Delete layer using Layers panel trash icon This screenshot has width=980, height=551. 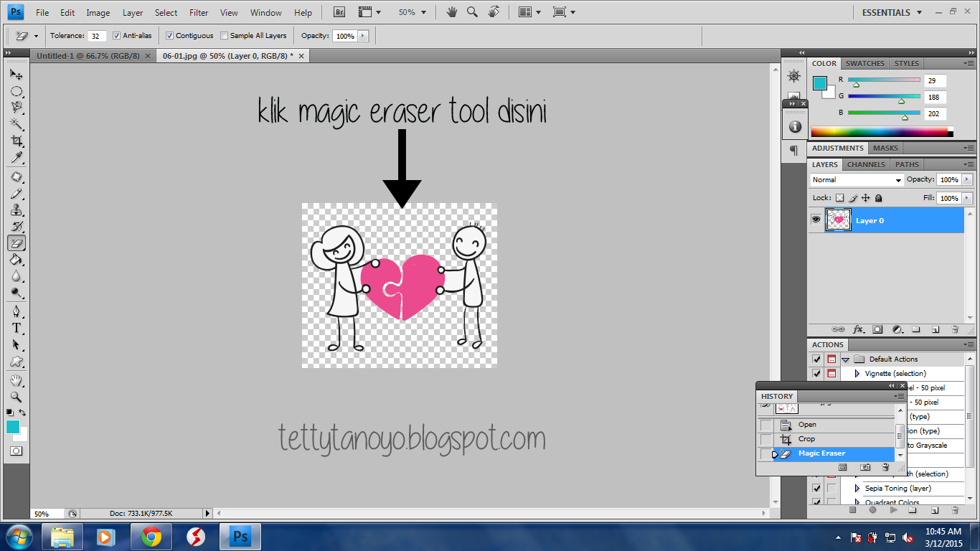click(955, 329)
